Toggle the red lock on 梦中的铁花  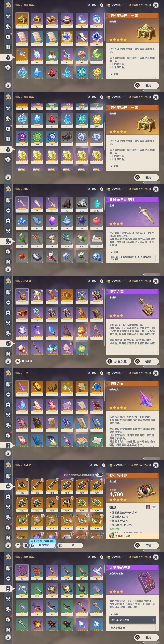pos(148,507)
